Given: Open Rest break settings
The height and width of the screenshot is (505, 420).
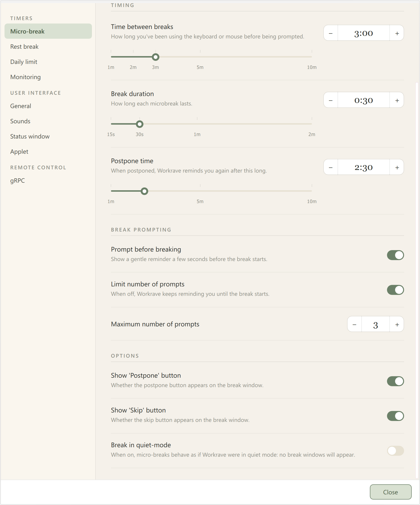Looking at the screenshot, I should click(x=48, y=47).
